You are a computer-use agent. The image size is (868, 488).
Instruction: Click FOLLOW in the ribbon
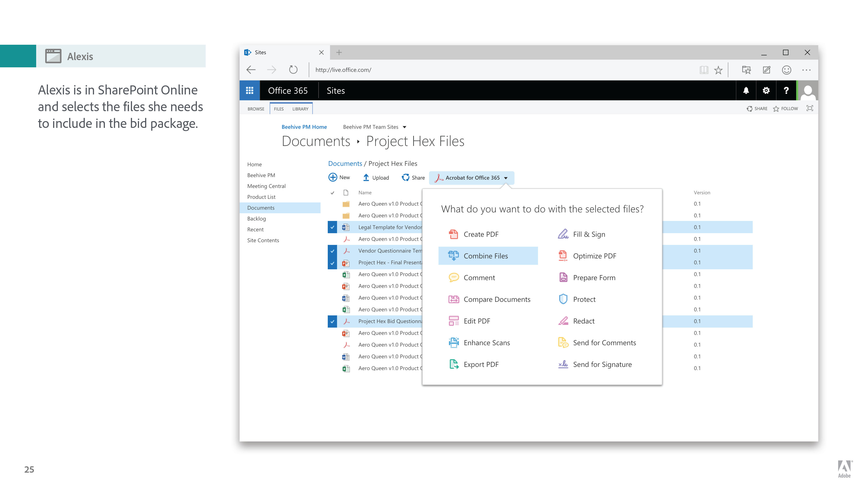tap(785, 108)
